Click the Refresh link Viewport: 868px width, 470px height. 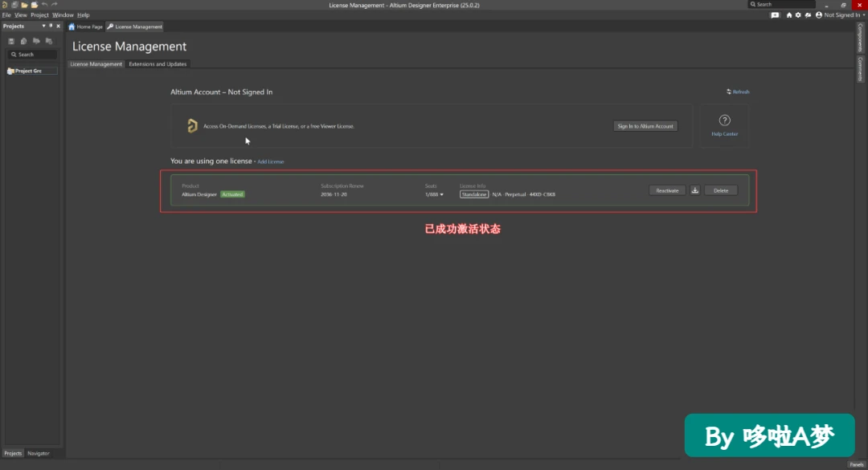pos(741,92)
